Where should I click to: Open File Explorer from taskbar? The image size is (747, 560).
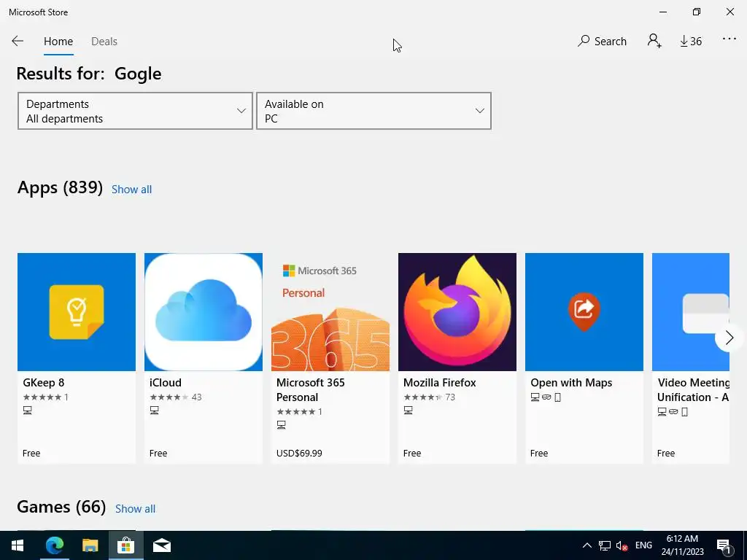click(x=90, y=545)
